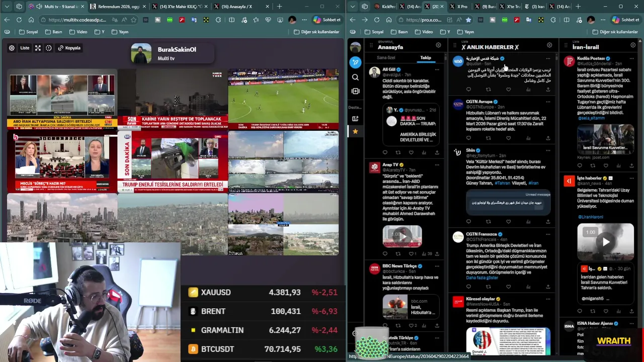Open Video bookmarks folder in left browser
Screen dimensions: 644x362
pyautogui.click(x=78, y=32)
